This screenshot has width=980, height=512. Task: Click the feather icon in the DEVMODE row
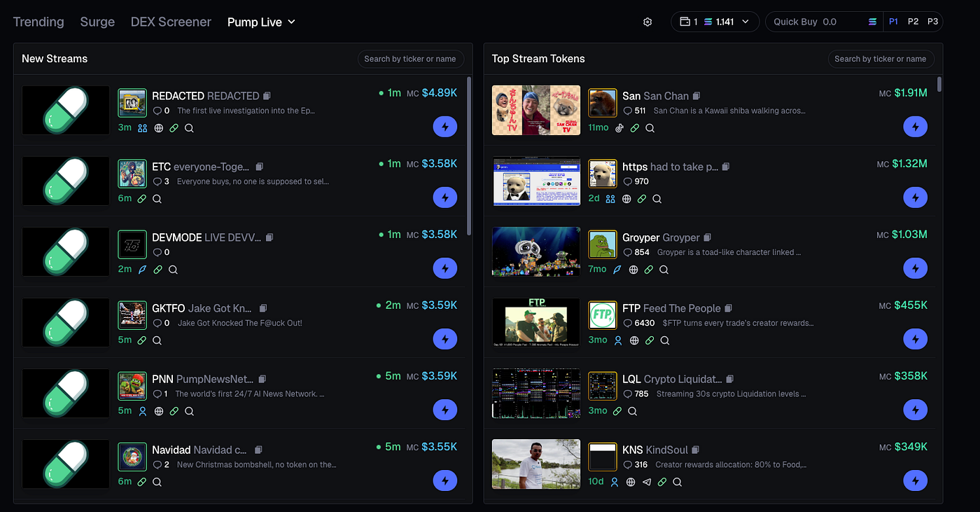click(143, 270)
